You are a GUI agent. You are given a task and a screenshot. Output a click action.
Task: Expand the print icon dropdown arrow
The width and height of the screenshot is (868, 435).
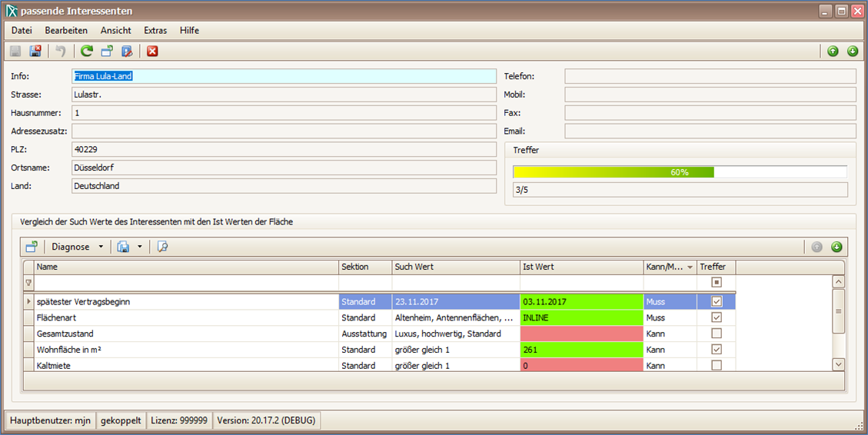tap(139, 247)
